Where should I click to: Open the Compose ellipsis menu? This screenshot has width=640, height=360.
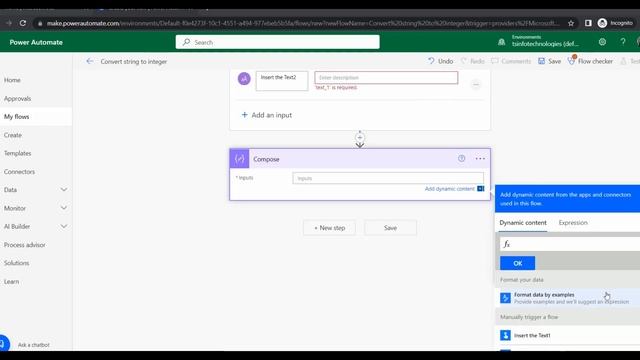tap(480, 158)
